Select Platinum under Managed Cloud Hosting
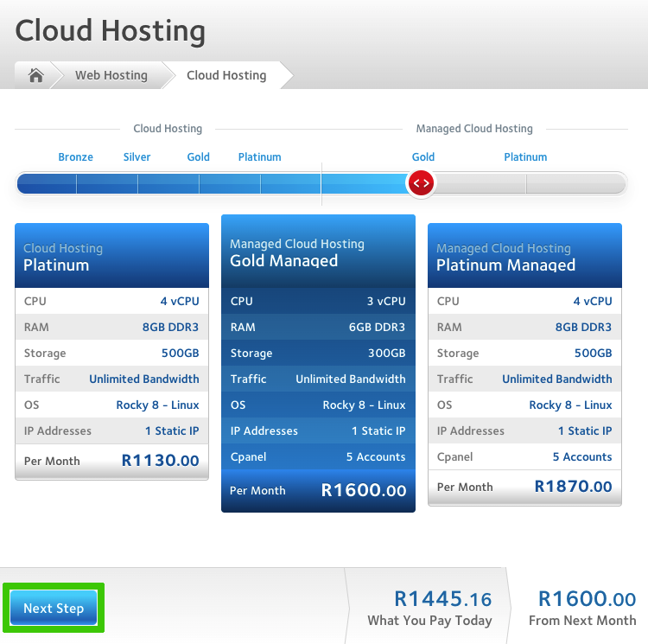648x644 pixels. click(x=525, y=157)
